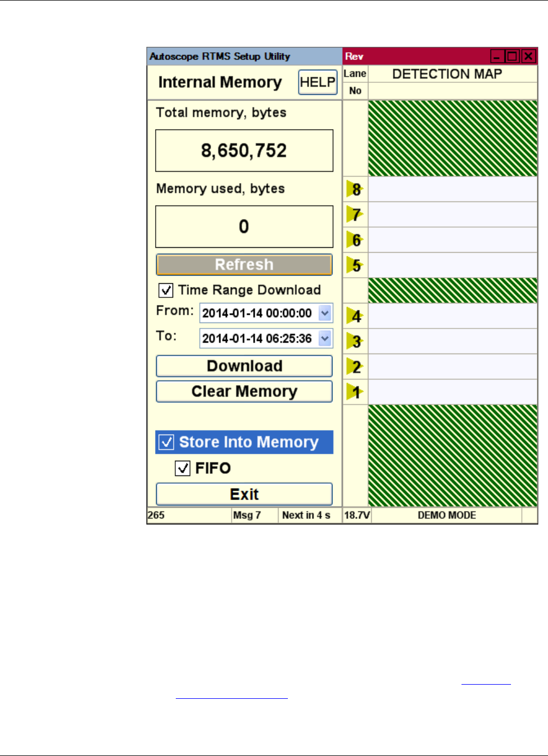Click the Next in 4 s status
Image resolution: width=548 pixels, height=756 pixels.
point(306,515)
